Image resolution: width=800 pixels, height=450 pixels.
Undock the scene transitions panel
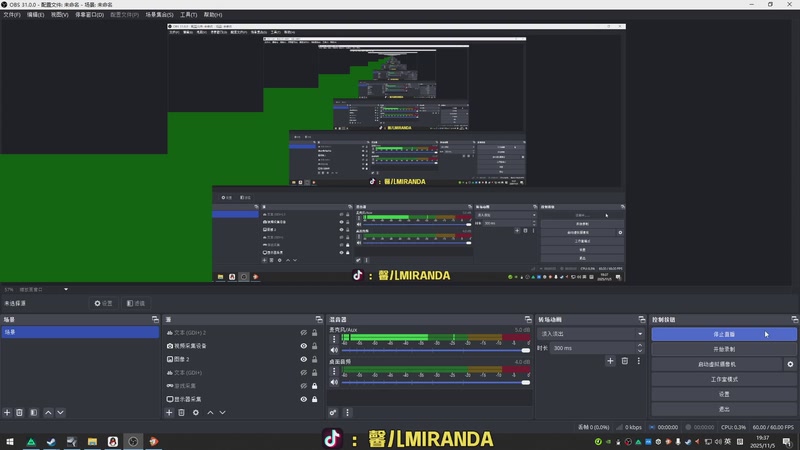642,319
